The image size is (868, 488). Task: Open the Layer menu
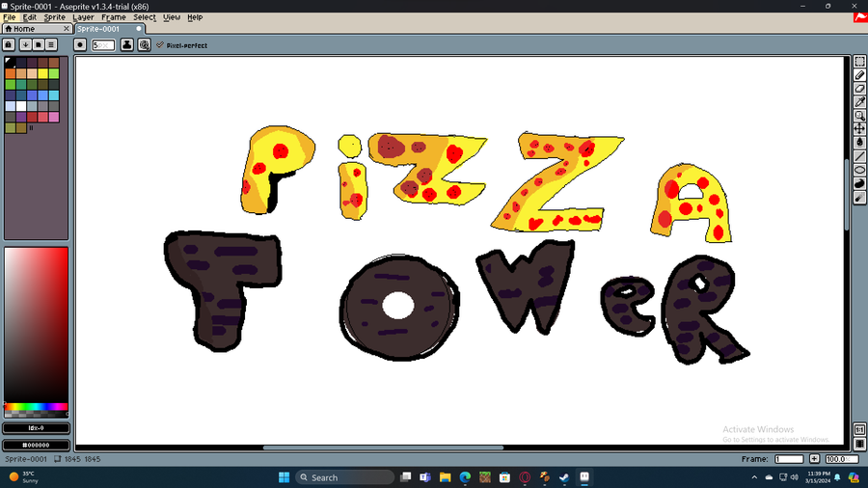tap(83, 17)
